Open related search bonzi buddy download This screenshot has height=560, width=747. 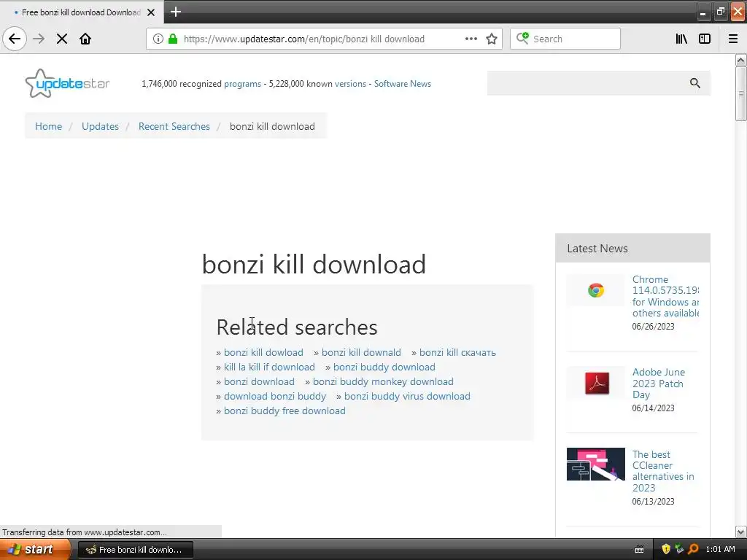click(384, 367)
